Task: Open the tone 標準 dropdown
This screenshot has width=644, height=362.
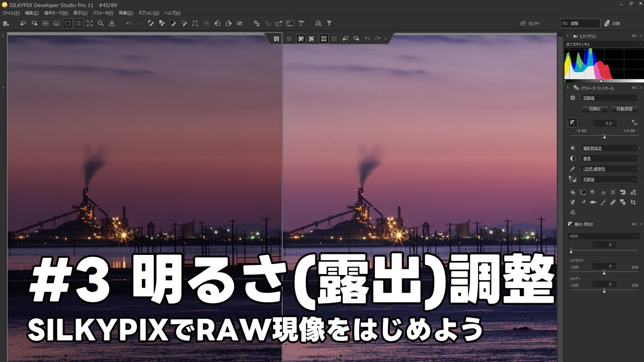Action: 610,158
